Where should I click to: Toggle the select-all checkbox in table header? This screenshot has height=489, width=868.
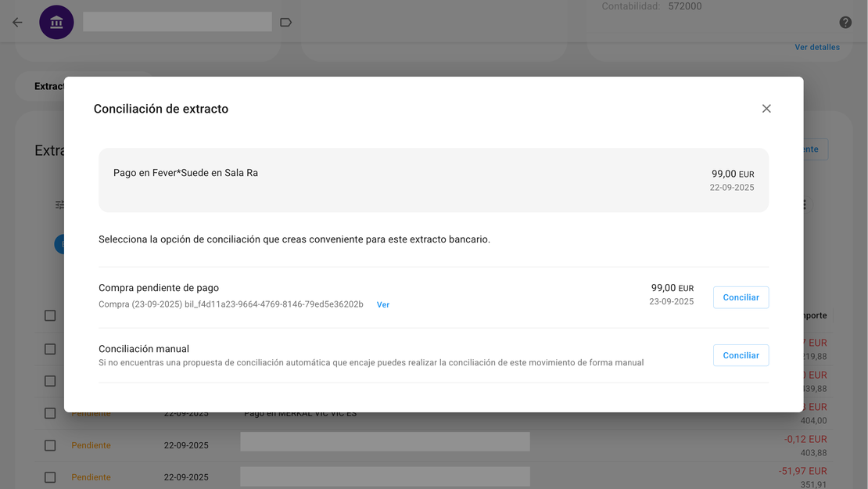tap(50, 316)
